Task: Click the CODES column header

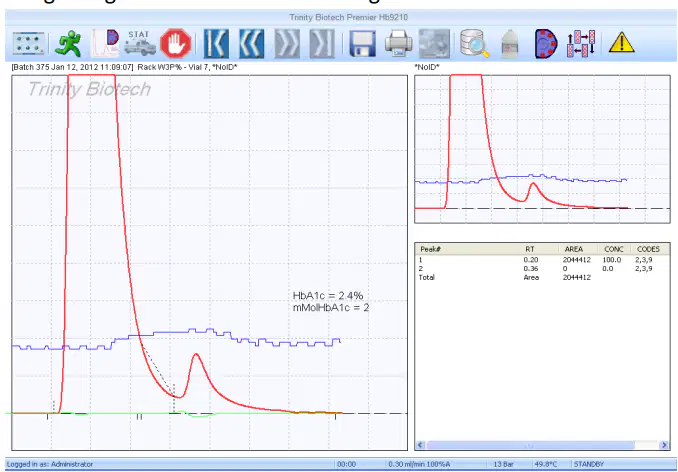Action: (648, 249)
